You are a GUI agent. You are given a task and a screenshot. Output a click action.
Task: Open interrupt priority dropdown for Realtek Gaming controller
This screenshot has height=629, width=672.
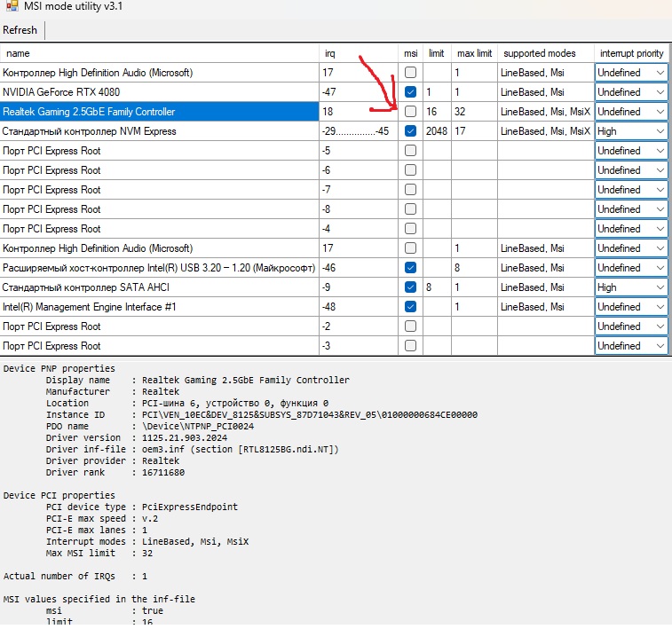click(660, 112)
